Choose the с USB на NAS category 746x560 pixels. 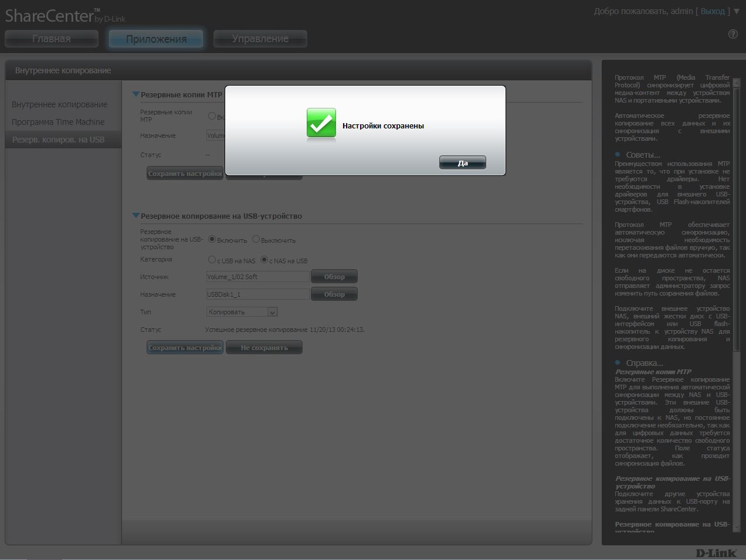point(212,260)
